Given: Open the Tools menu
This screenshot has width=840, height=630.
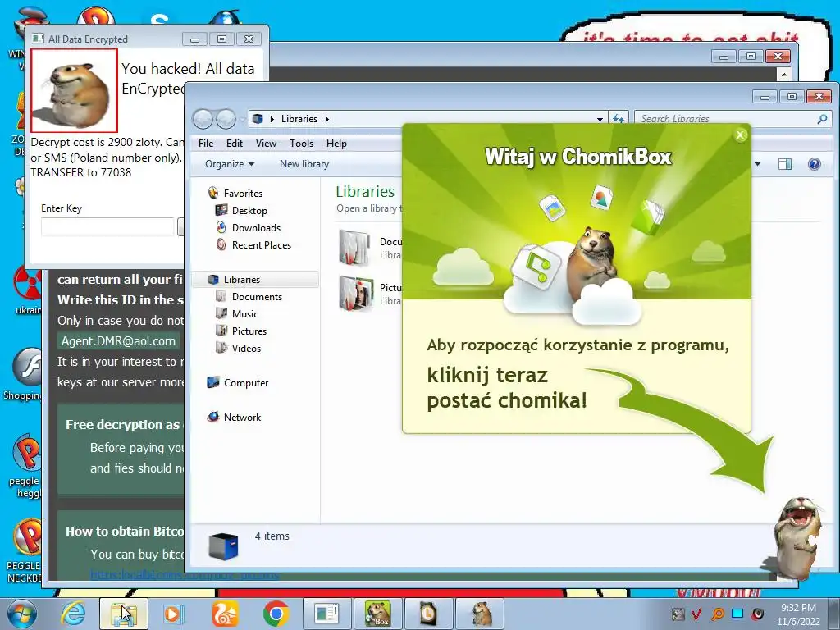Looking at the screenshot, I should (301, 144).
